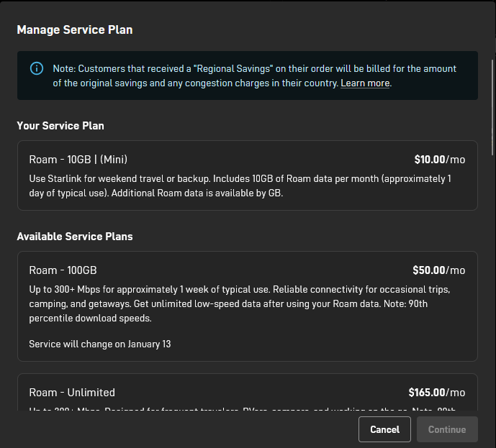
Task: Click the 'Service will change on January 13' text
Action: coord(100,344)
